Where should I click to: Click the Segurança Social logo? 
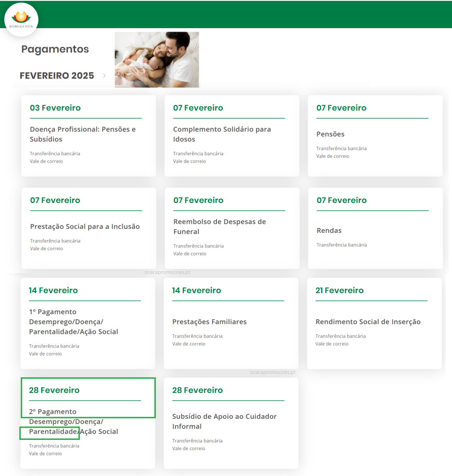tap(21, 19)
